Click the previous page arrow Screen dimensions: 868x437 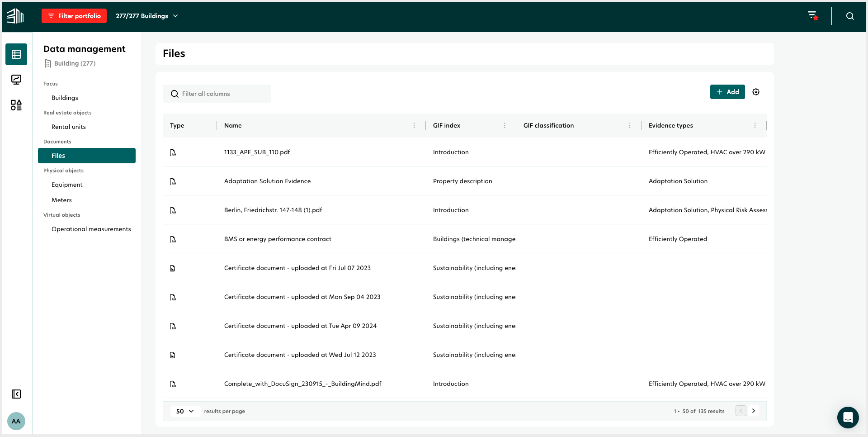[741, 411]
